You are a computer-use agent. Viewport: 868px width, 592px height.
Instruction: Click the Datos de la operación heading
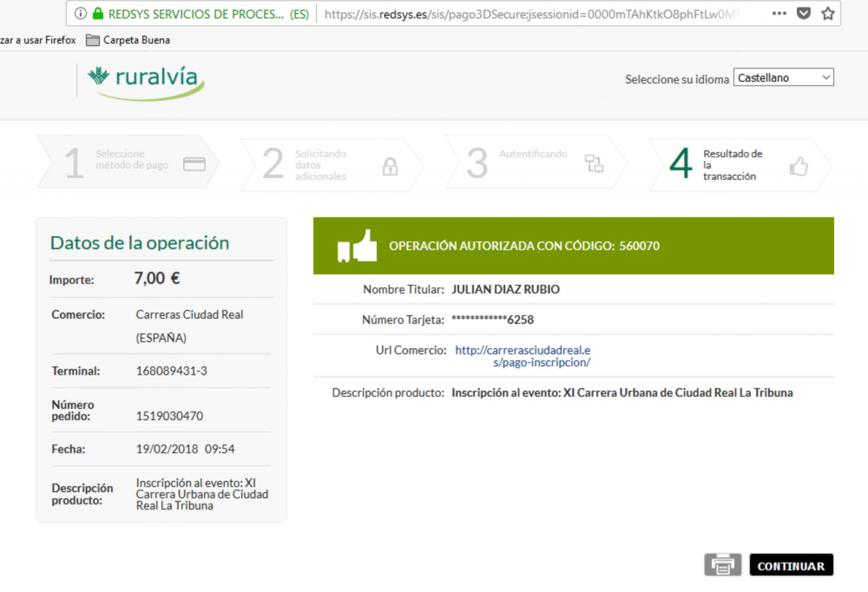pyautogui.click(x=139, y=243)
